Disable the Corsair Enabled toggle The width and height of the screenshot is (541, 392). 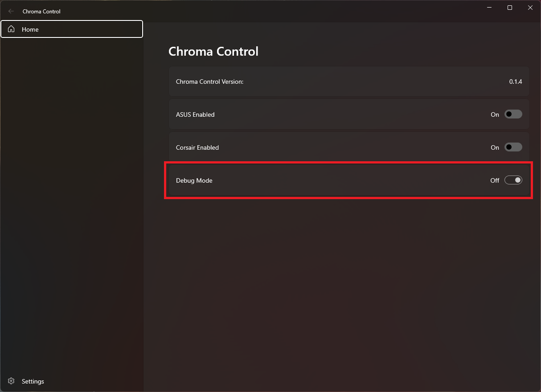(513, 147)
